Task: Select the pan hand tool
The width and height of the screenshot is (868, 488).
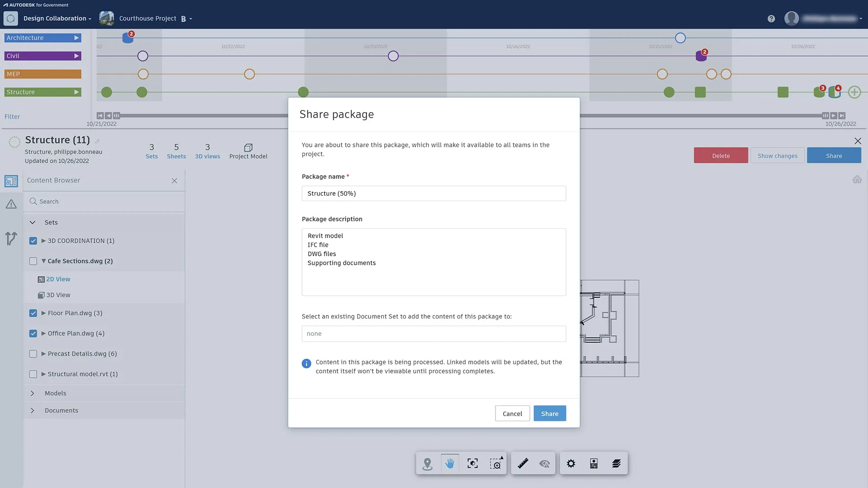Action: pos(449,464)
